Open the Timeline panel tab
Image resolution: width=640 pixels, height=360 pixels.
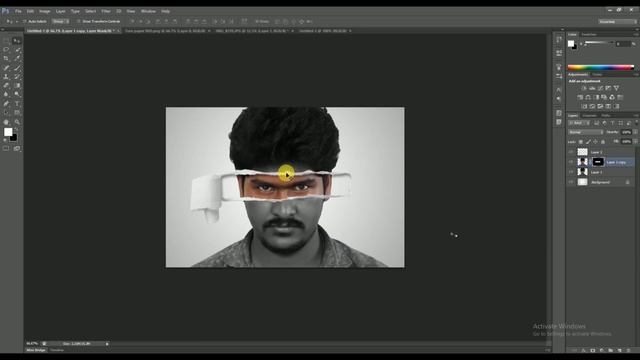click(57, 350)
